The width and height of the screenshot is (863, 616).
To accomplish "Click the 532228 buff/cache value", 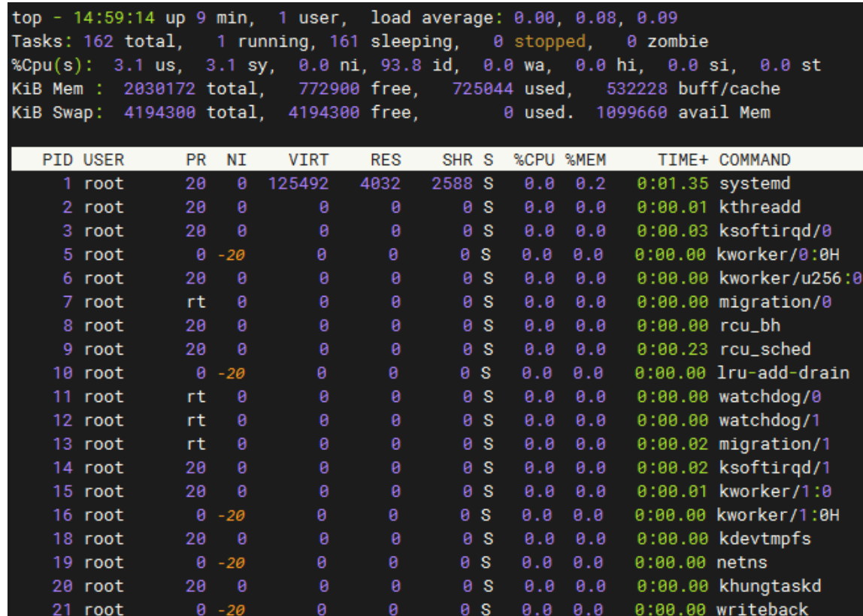I will [637, 89].
